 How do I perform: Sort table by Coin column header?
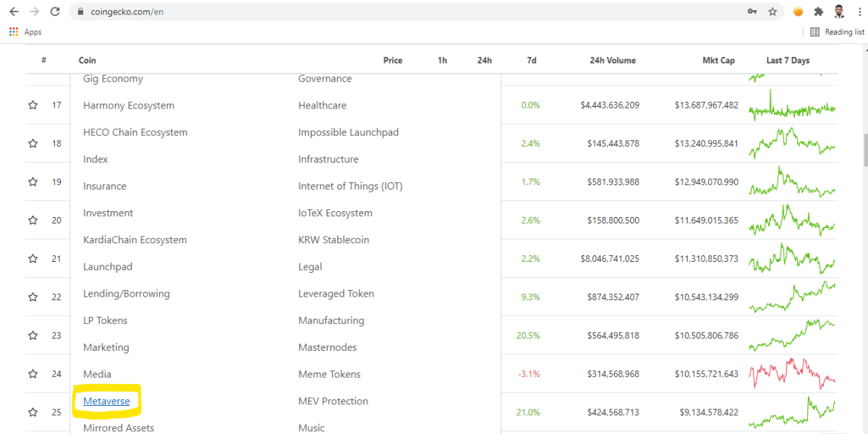pyautogui.click(x=88, y=60)
